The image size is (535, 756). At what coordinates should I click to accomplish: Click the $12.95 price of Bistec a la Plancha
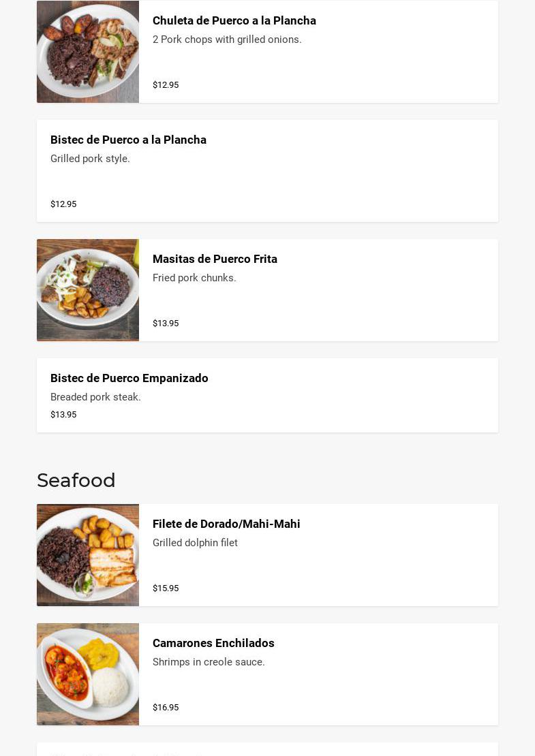pyautogui.click(x=63, y=204)
